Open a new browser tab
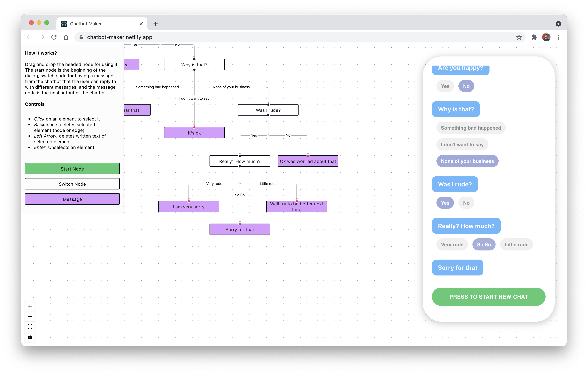Image resolution: width=588 pixels, height=374 pixels. point(156,24)
